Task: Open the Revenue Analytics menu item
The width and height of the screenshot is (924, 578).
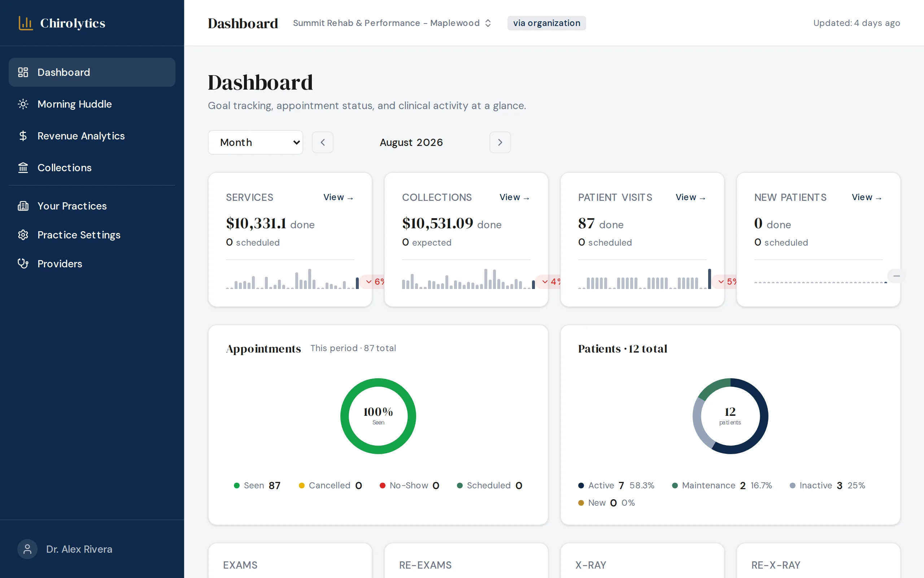Action: pos(92,136)
